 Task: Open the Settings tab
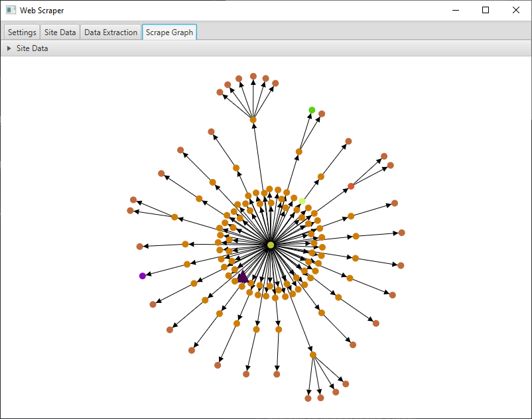(22, 32)
